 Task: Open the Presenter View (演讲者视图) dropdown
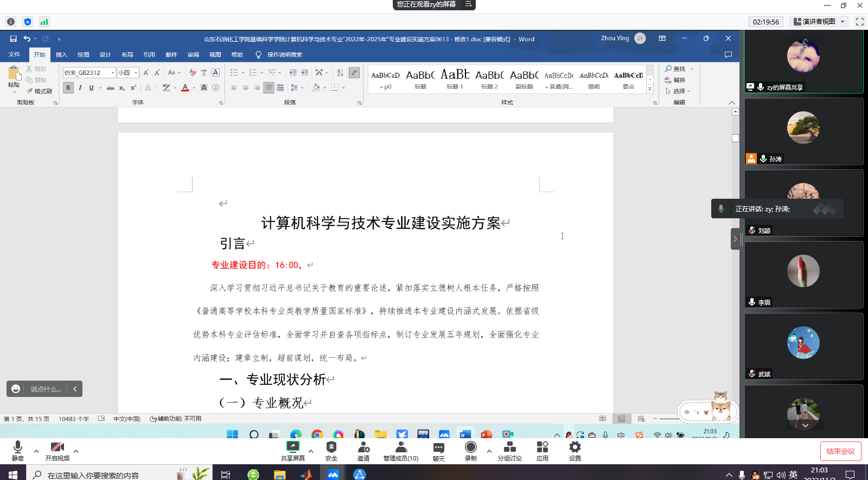click(x=819, y=22)
